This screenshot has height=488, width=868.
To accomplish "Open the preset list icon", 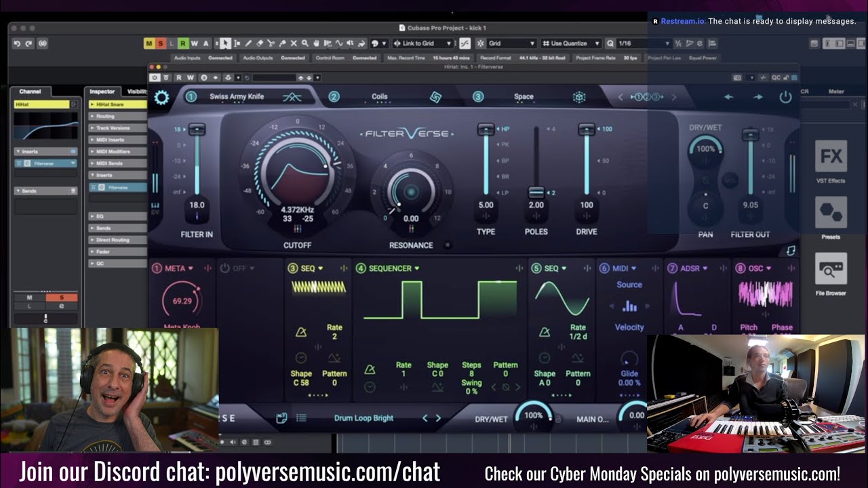I will [301, 418].
